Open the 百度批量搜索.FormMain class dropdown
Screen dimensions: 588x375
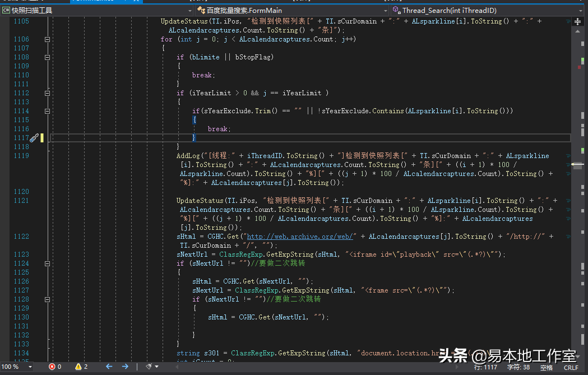[293, 10]
